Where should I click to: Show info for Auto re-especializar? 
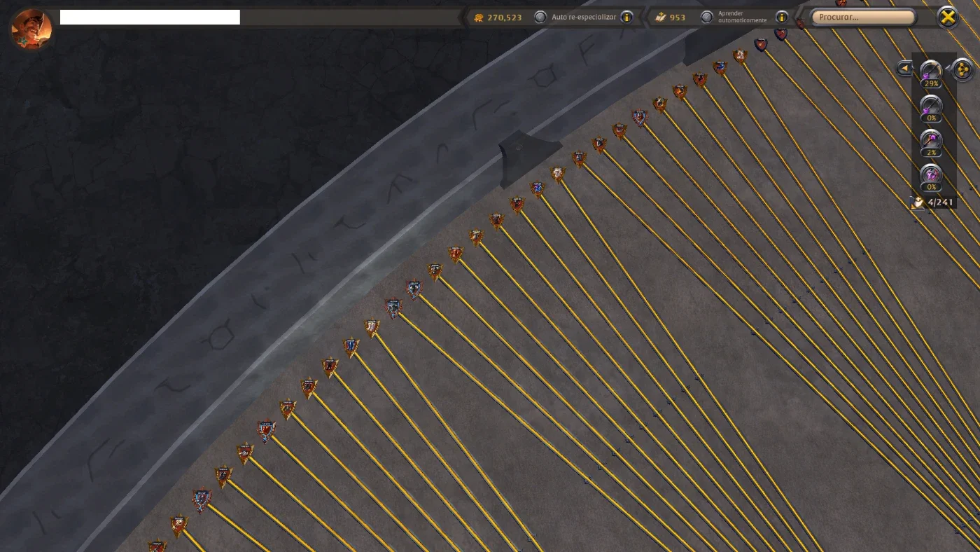point(626,17)
